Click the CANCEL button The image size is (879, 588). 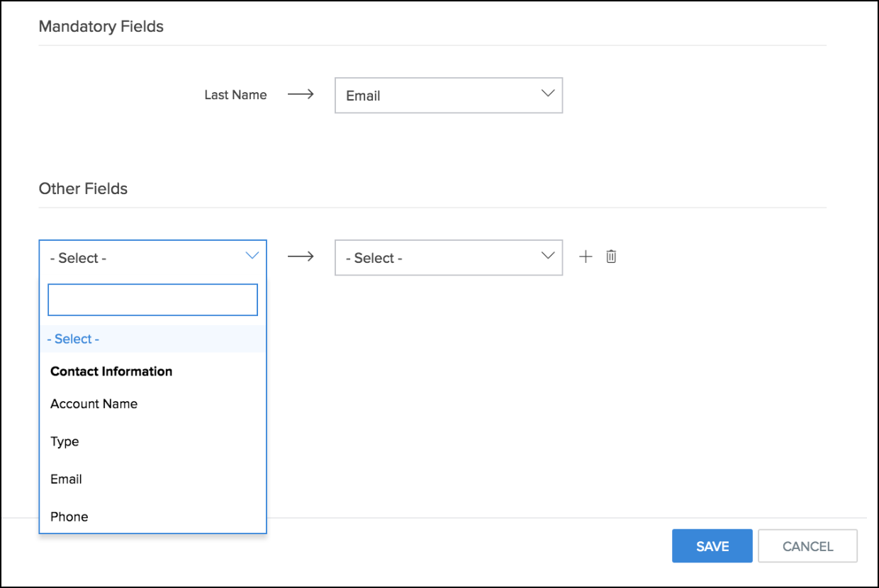[807, 546]
